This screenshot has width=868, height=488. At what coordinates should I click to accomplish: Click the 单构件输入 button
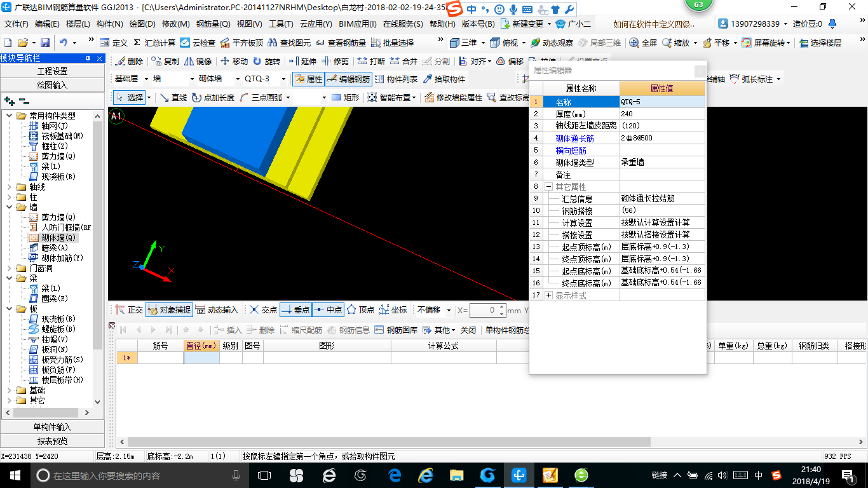pos(52,427)
